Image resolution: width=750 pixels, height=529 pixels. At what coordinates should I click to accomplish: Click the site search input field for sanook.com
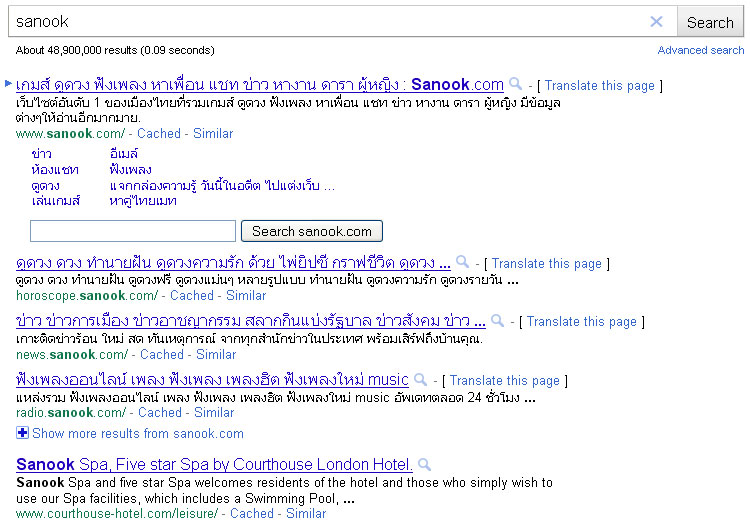tap(133, 231)
